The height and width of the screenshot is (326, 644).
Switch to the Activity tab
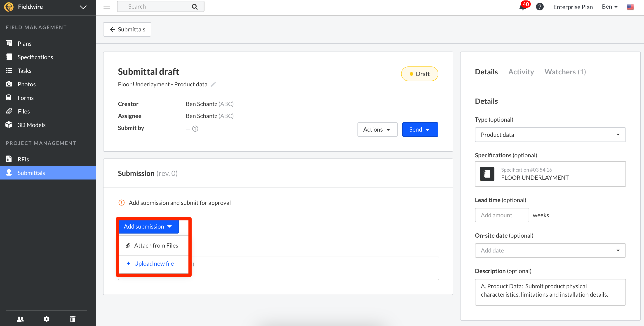(x=521, y=72)
